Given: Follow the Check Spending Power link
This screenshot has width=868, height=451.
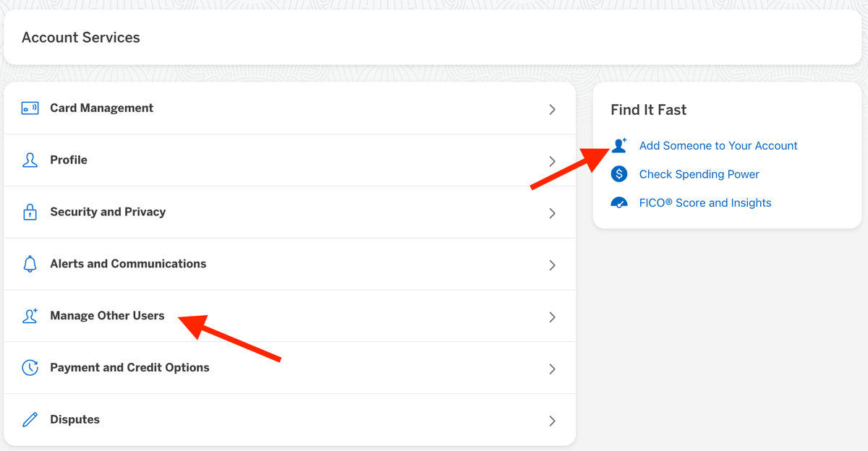Looking at the screenshot, I should coord(699,174).
